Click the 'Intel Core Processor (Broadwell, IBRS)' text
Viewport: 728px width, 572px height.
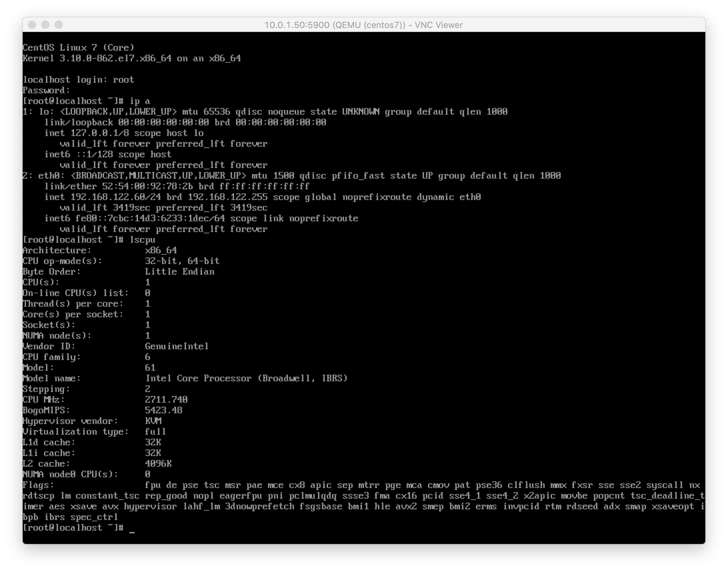coord(246,378)
